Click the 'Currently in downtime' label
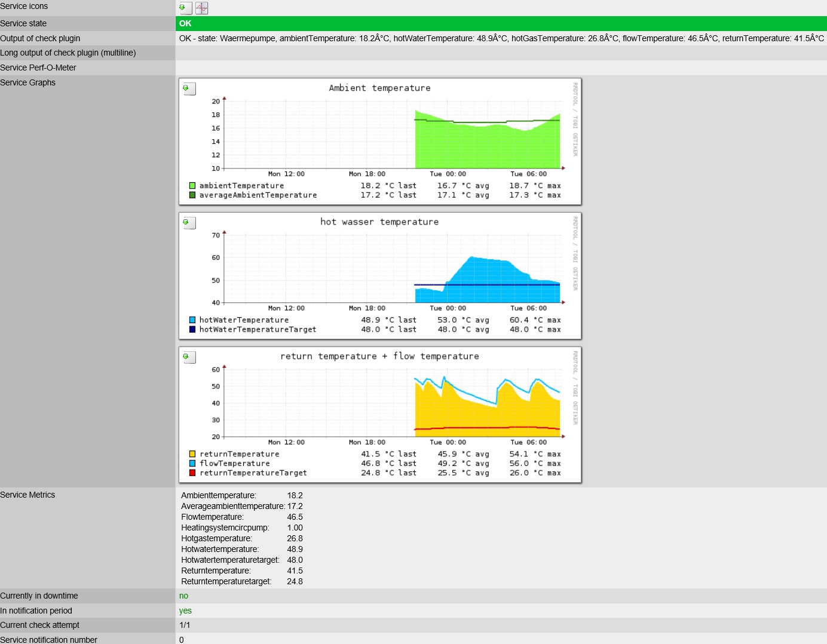 (39, 596)
